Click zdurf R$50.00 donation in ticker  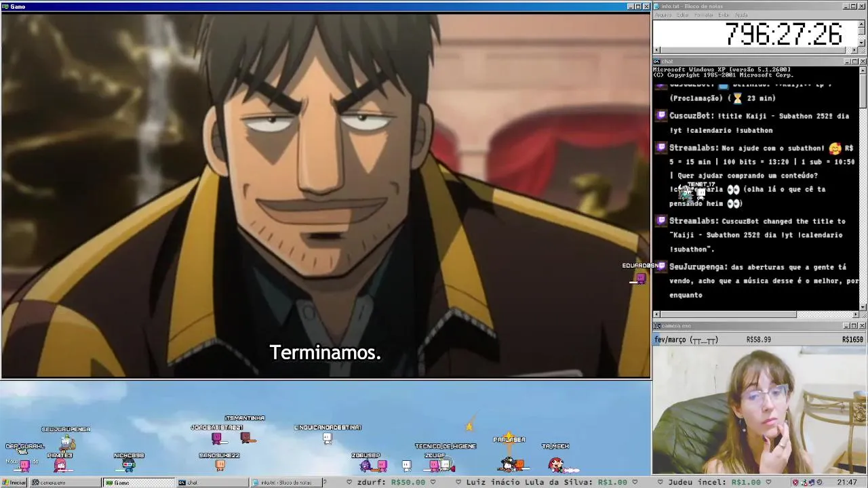391,483
